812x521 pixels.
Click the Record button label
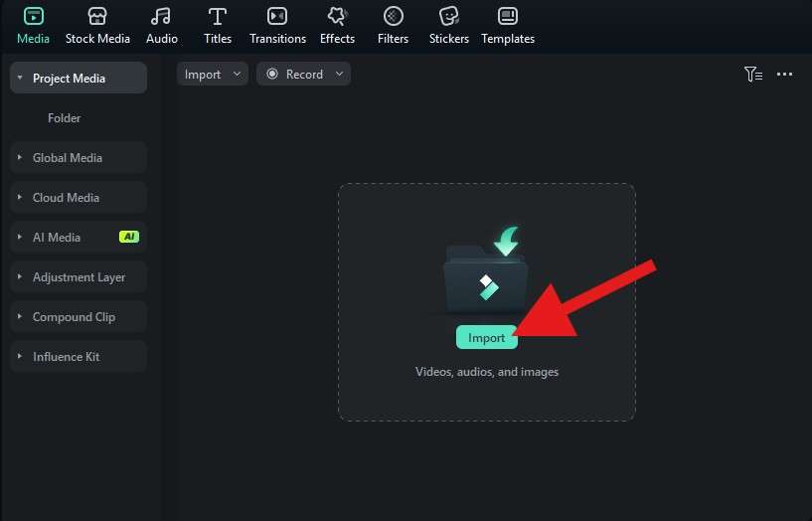[x=304, y=74]
